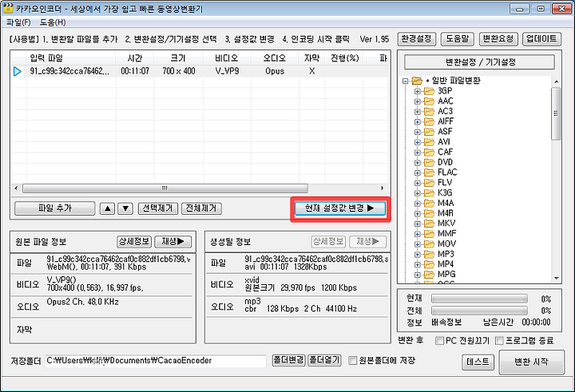Click the 오디오 column header
The height and width of the screenshot is (392, 575).
[x=275, y=58]
